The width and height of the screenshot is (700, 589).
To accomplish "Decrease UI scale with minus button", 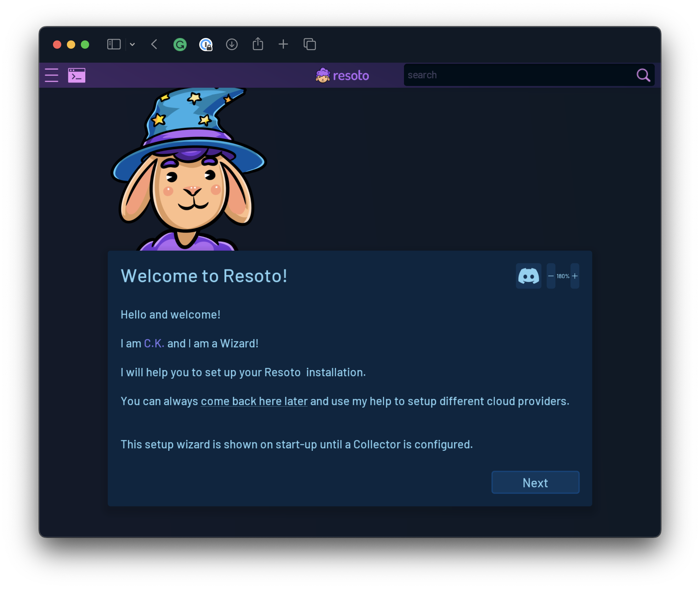I will (551, 276).
